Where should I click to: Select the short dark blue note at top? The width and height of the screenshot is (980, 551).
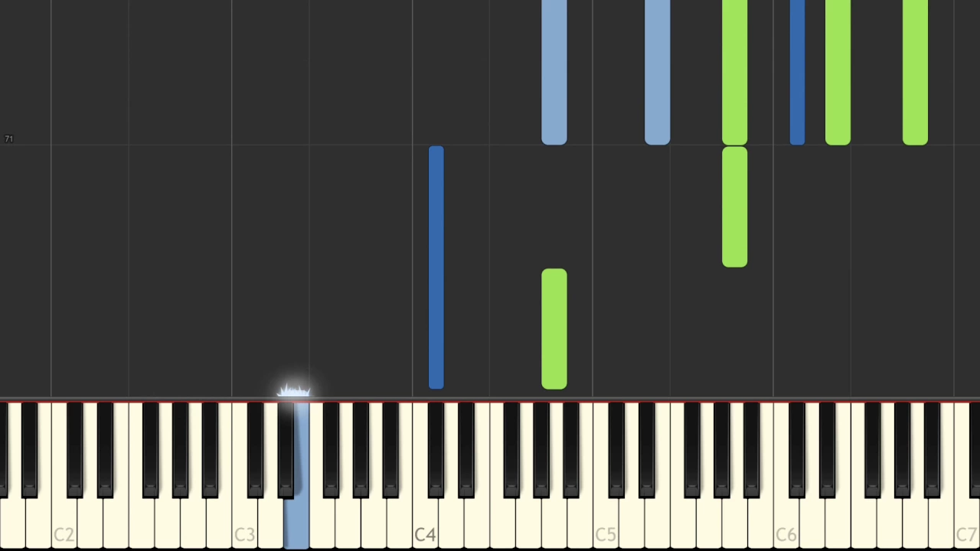797,73
